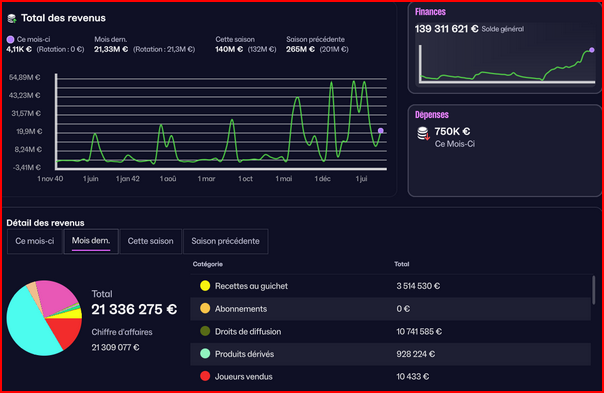Click the revenue table scrollbar
This screenshot has width=604, height=393.
click(593, 290)
